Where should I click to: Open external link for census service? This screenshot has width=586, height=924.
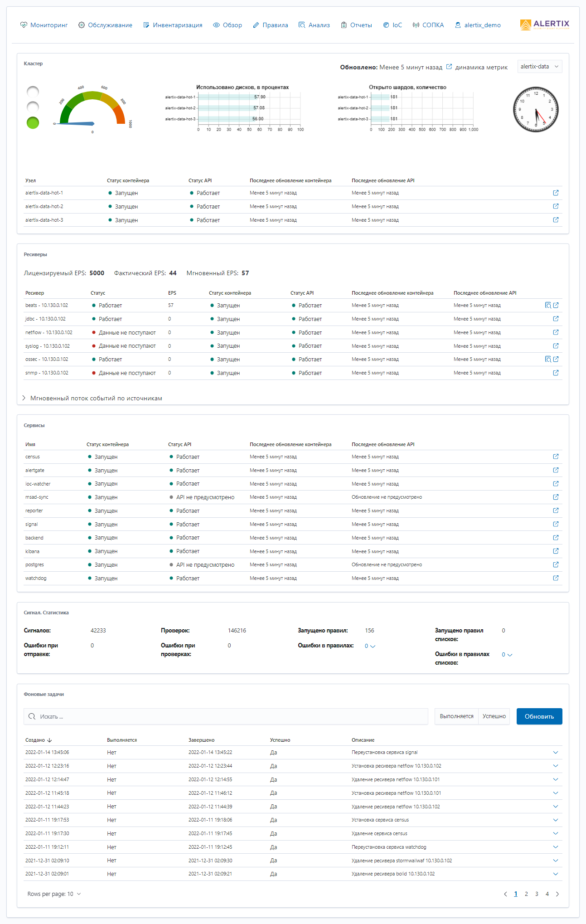(x=556, y=457)
